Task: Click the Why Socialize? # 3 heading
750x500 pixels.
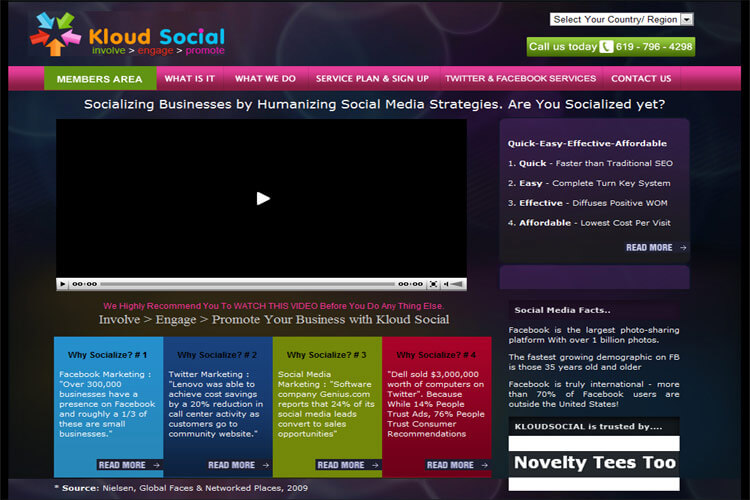Action: [x=326, y=355]
